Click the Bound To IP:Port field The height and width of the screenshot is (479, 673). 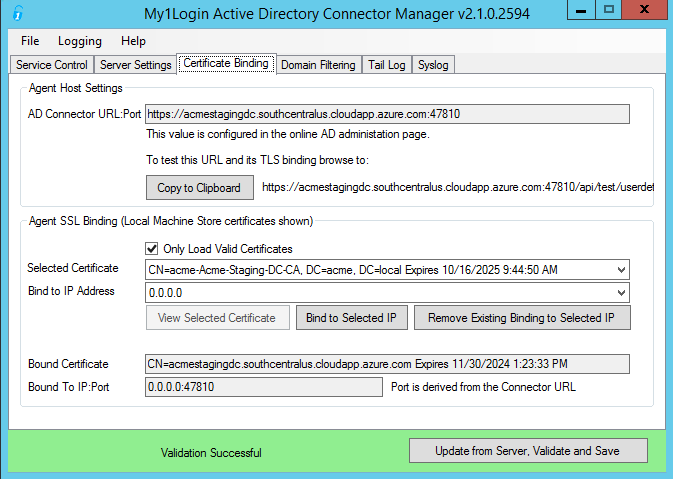click(264, 387)
